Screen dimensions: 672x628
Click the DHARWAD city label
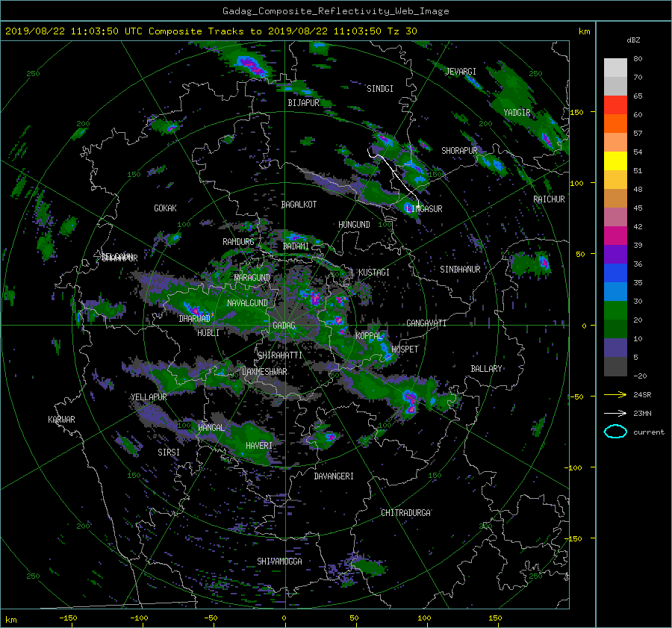point(194,319)
